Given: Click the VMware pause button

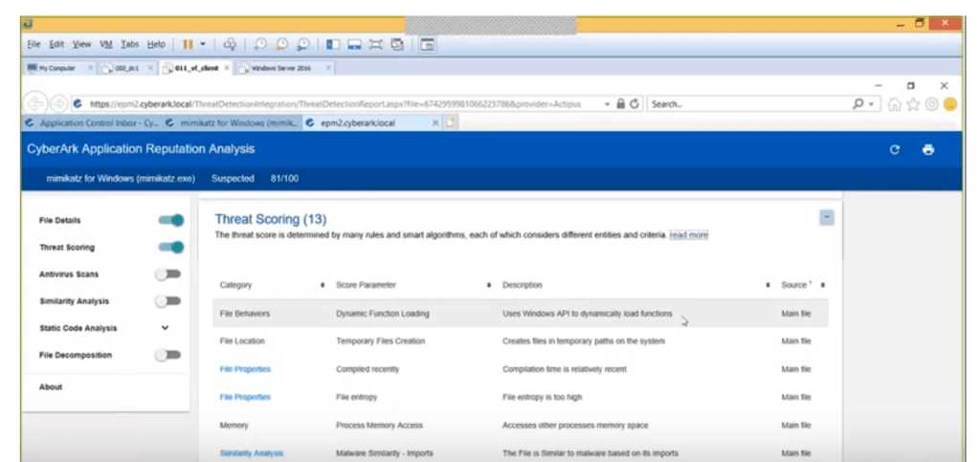Looking at the screenshot, I should [x=189, y=44].
